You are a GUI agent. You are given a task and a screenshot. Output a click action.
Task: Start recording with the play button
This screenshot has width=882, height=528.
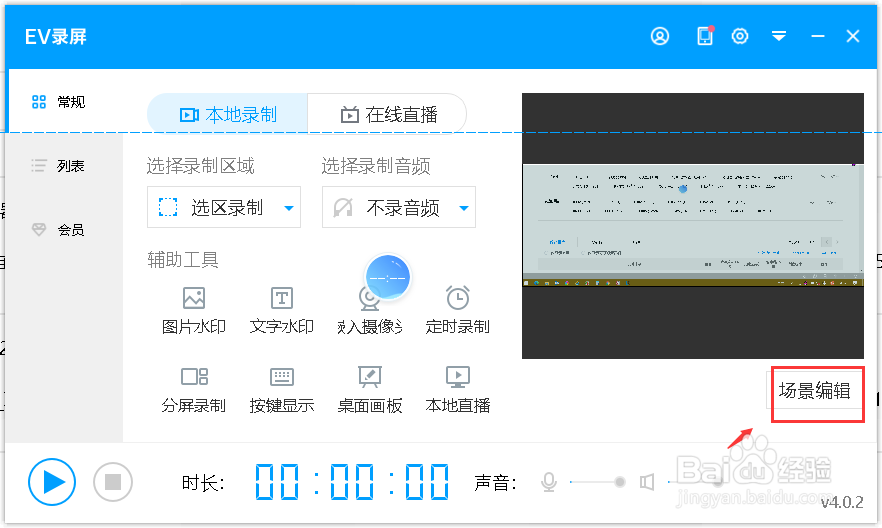coord(52,482)
